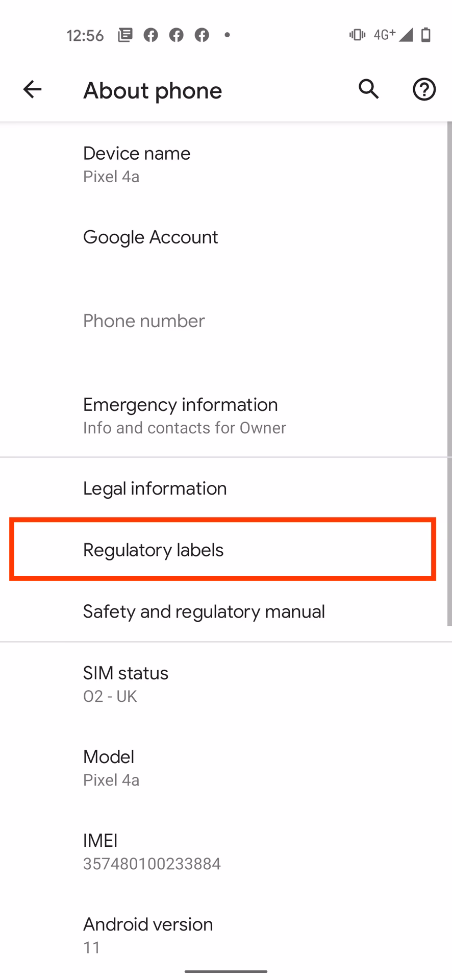Tap the vibrate mode icon in the status bar
The image size is (452, 980).
coord(357,35)
